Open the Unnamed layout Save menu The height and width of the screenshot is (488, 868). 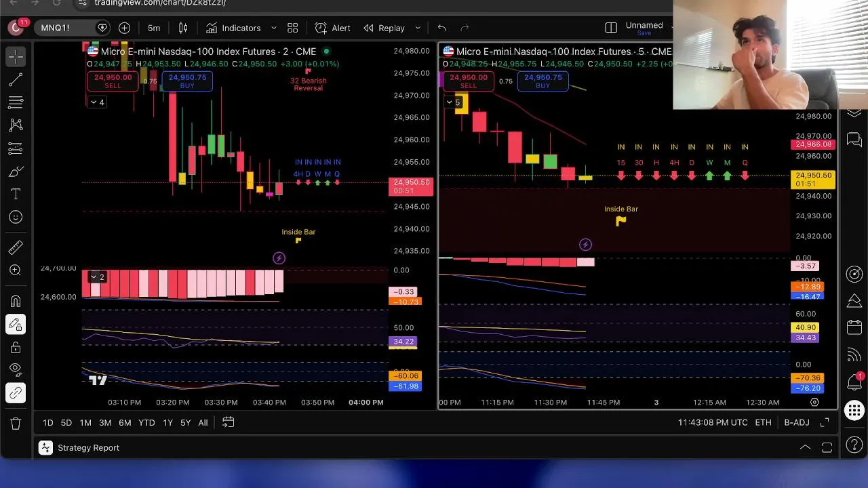644,28
